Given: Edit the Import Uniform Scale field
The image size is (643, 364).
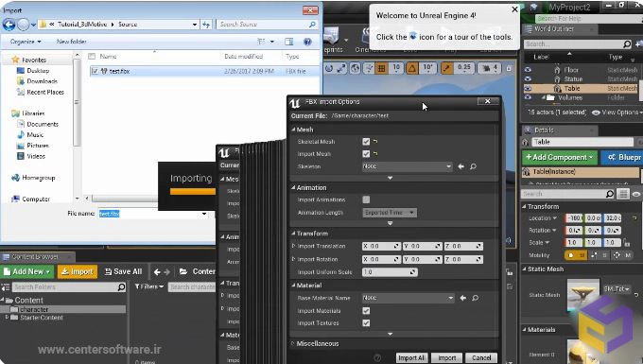Looking at the screenshot, I should point(390,272).
